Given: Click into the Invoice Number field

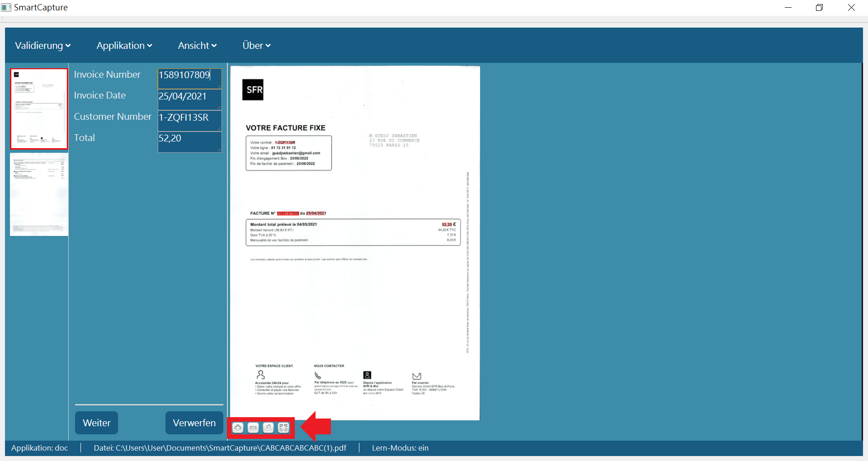Looking at the screenshot, I should pyautogui.click(x=189, y=78).
